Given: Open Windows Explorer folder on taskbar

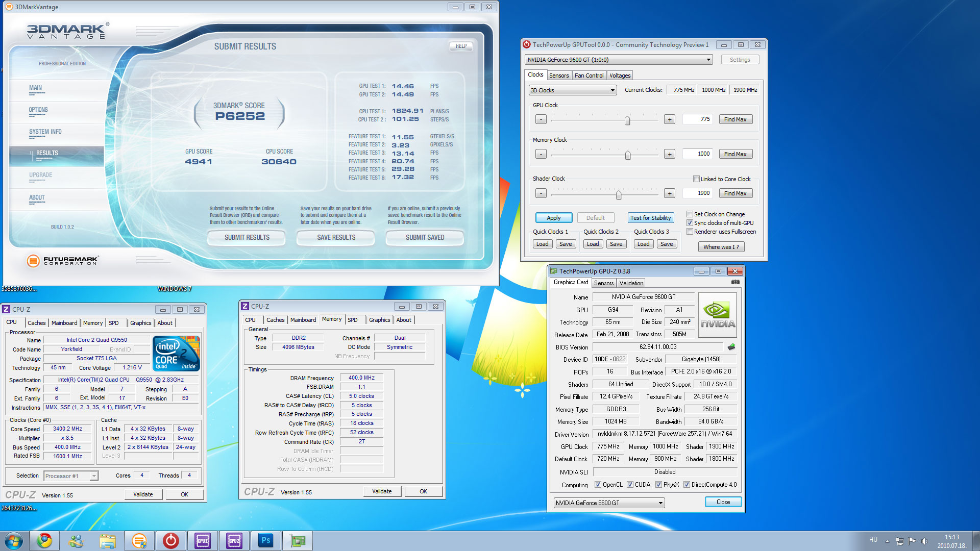Looking at the screenshot, I should (x=108, y=541).
